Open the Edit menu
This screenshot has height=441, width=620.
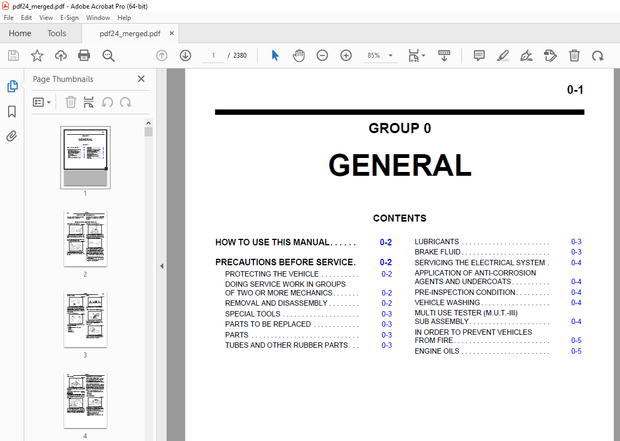pyautogui.click(x=26, y=18)
